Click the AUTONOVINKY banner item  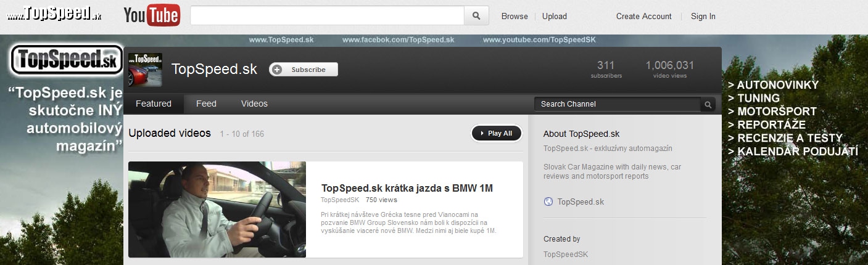coord(773,85)
